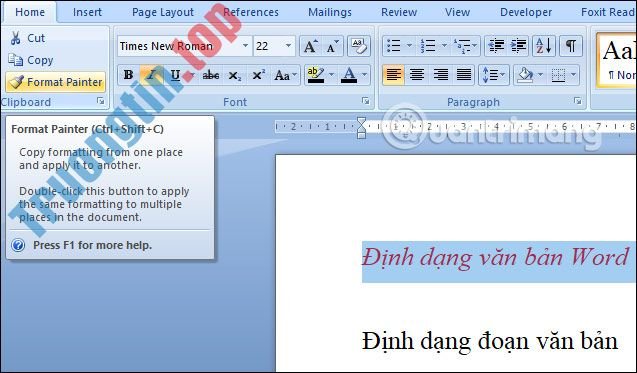The image size is (637, 373).
Task: Grow the font size
Action: coord(310,46)
